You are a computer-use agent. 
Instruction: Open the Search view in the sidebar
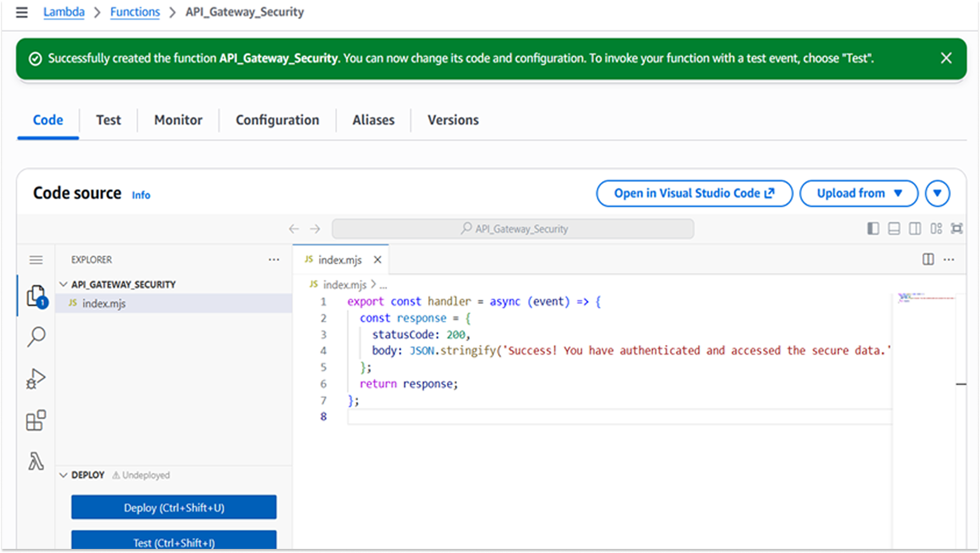pos(36,336)
